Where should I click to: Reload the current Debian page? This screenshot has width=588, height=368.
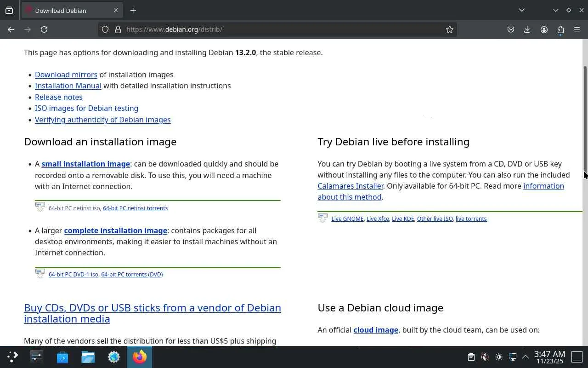44,29
